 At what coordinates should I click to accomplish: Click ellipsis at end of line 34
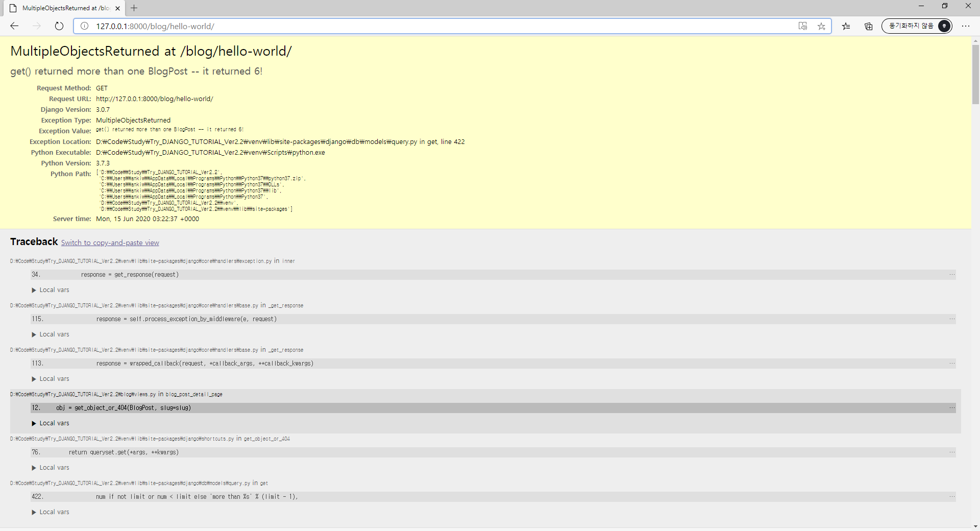952,275
